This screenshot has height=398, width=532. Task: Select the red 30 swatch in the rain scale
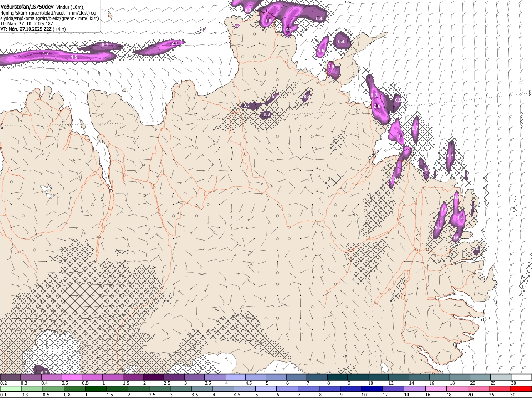coord(521,389)
